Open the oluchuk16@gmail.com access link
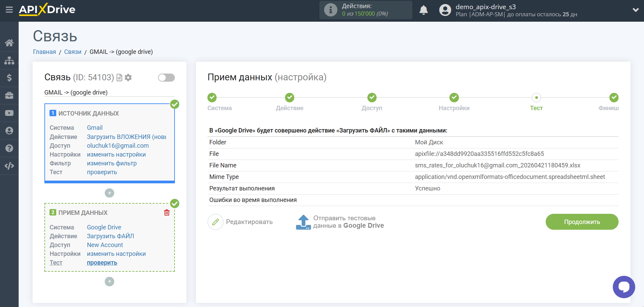 pos(118,146)
